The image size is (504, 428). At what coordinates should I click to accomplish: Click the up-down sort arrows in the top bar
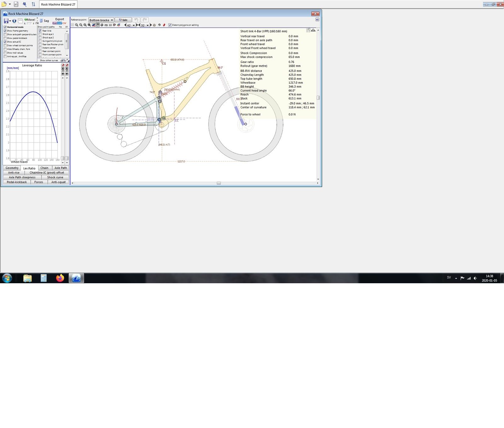click(33, 4)
